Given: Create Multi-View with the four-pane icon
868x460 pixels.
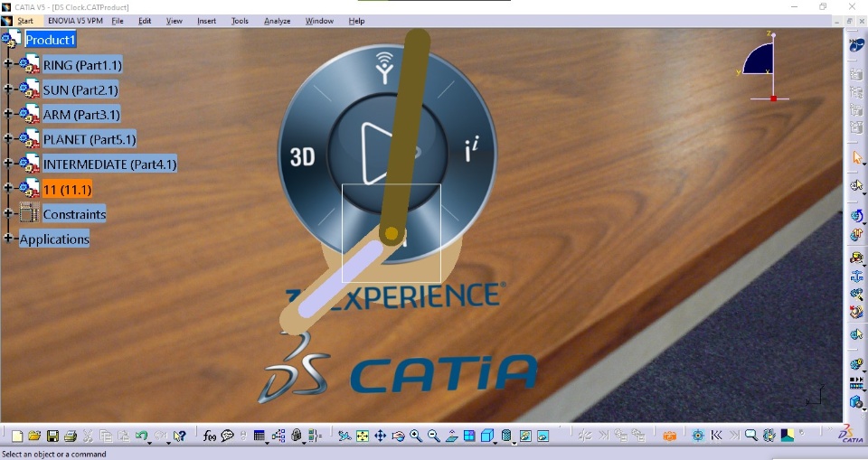Looking at the screenshot, I should [x=469, y=437].
